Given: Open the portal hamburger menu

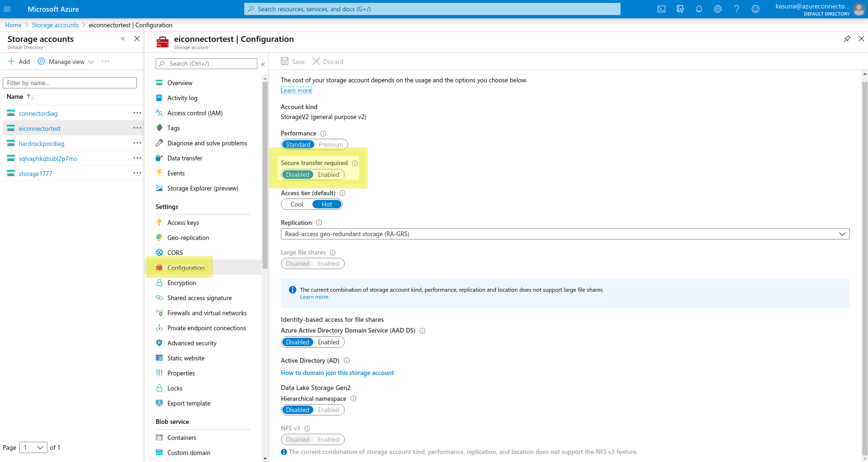Looking at the screenshot, I should tap(7, 9).
